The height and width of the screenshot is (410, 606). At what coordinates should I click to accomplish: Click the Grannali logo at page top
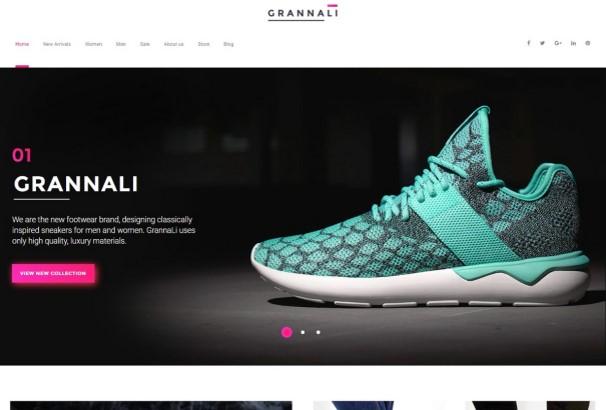tap(303, 13)
